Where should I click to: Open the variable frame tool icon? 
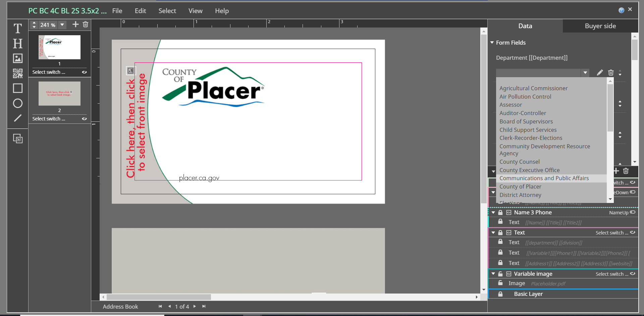click(x=17, y=138)
